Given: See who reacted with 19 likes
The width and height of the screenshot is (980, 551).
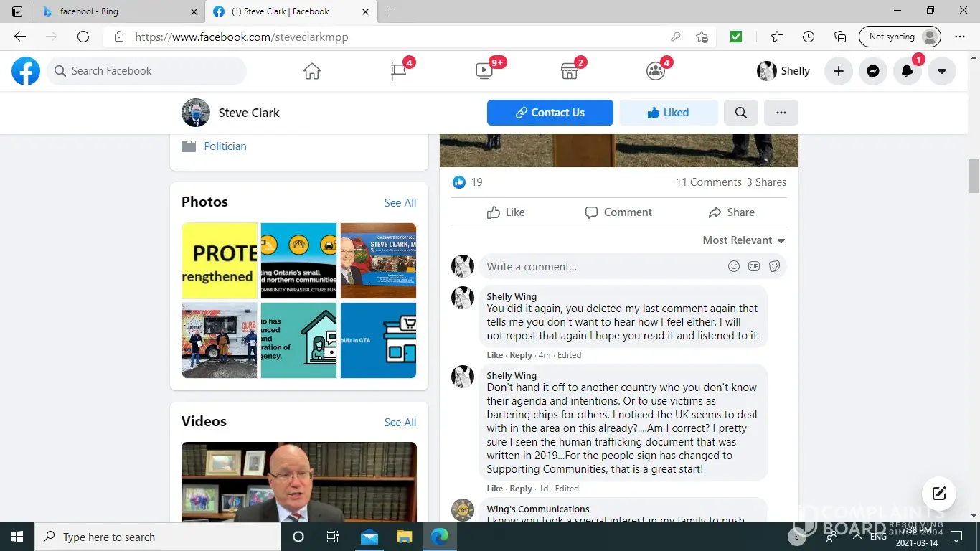Looking at the screenshot, I should (x=468, y=182).
